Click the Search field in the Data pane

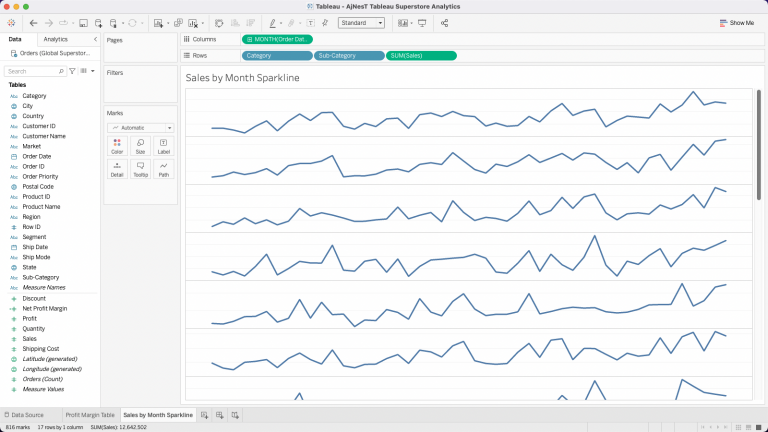[32, 71]
